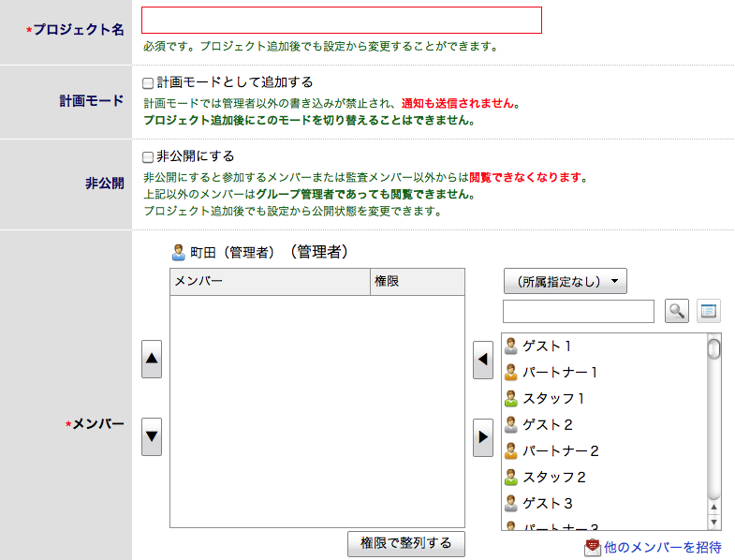Click the 権限 column header
Image resolution: width=735 pixels, height=560 pixels.
[x=418, y=282]
